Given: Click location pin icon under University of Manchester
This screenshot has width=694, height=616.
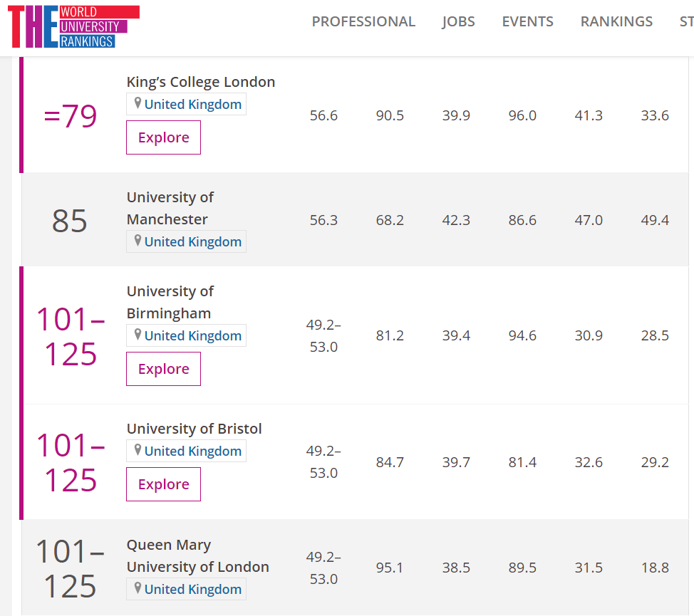Looking at the screenshot, I should pyautogui.click(x=138, y=241).
